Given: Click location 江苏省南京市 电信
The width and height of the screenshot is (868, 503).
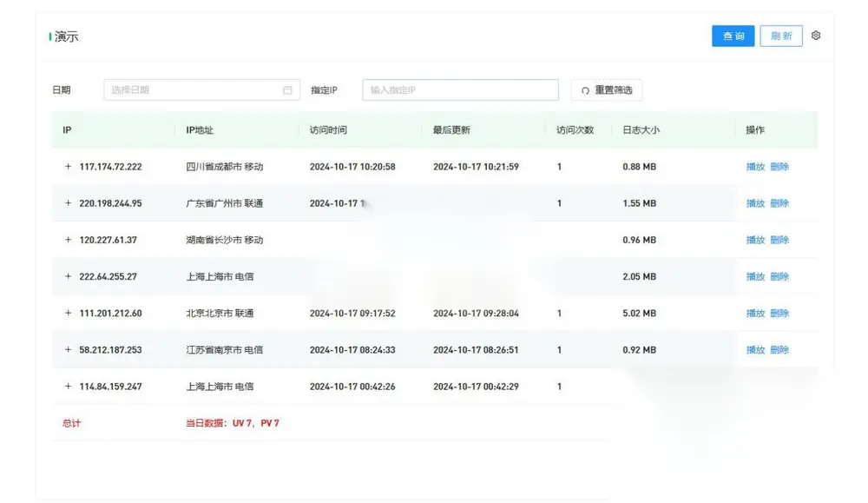Looking at the screenshot, I should pos(225,349).
